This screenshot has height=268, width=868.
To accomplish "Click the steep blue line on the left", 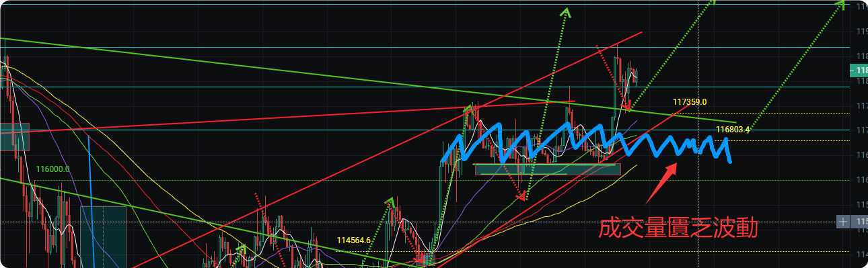I will [91, 202].
